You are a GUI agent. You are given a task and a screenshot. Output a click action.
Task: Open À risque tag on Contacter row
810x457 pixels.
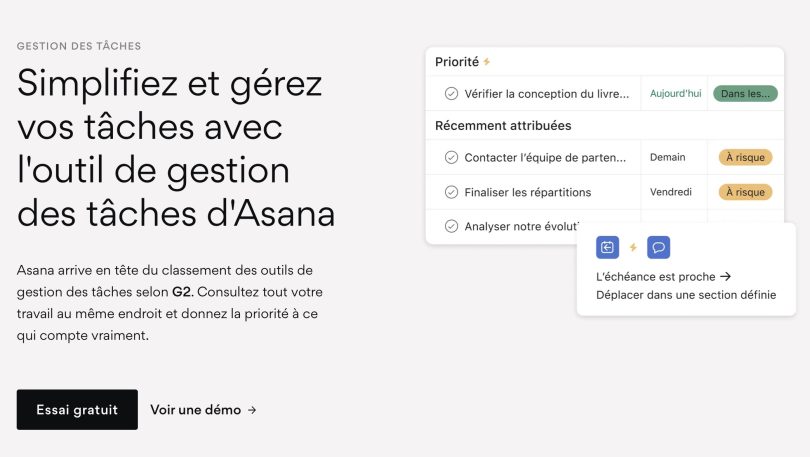[x=745, y=157]
